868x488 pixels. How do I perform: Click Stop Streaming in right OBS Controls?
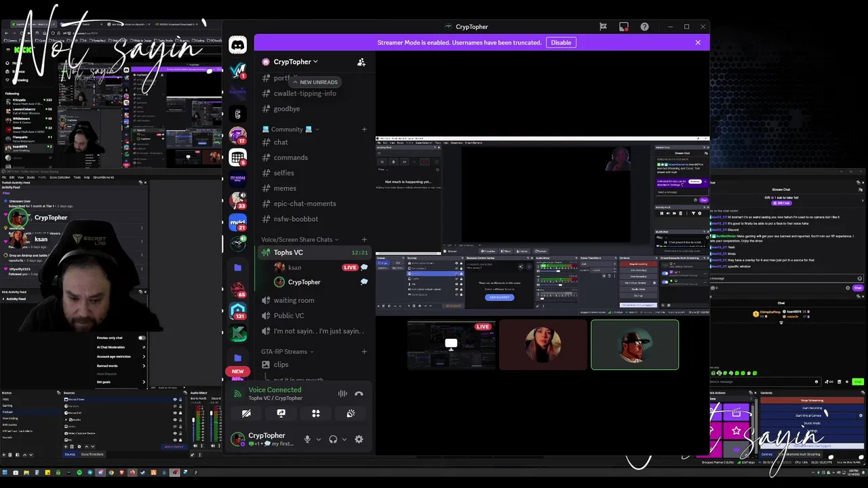pyautogui.click(x=812, y=401)
